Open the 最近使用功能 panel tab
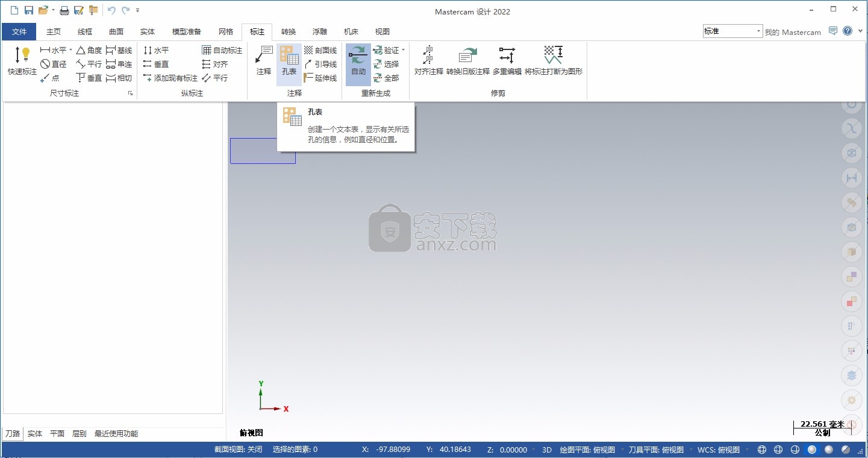Screen dimensions: 868x458 [116, 434]
